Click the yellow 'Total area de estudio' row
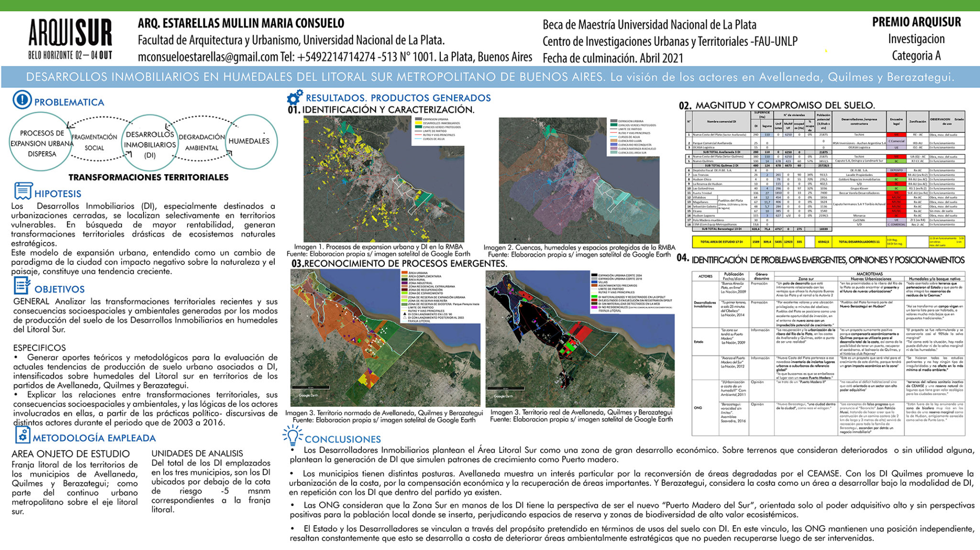980x550 pixels. 828,242
